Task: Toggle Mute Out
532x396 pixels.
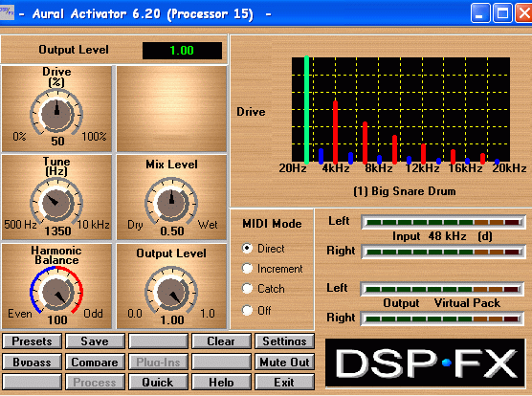Action: (x=284, y=362)
